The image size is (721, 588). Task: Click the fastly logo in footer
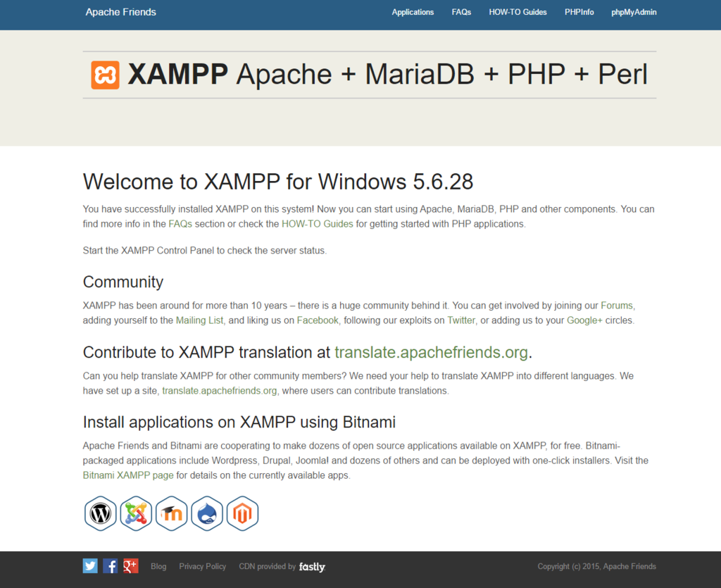pyautogui.click(x=312, y=567)
